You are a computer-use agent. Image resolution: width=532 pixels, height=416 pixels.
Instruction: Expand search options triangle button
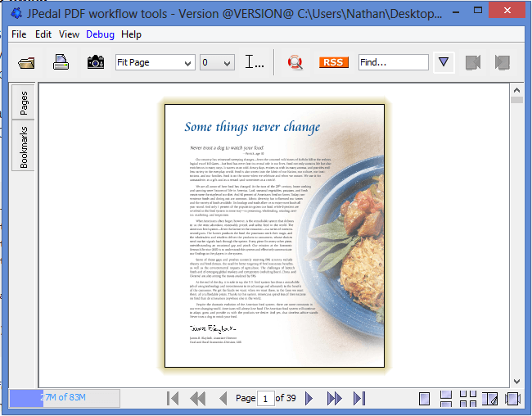443,62
